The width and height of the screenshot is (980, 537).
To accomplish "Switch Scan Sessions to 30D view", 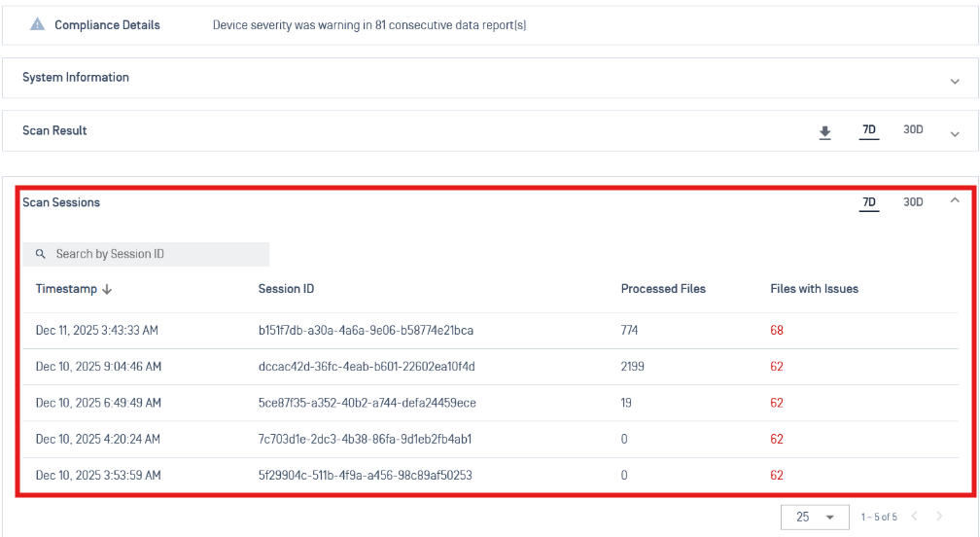I will click(913, 202).
